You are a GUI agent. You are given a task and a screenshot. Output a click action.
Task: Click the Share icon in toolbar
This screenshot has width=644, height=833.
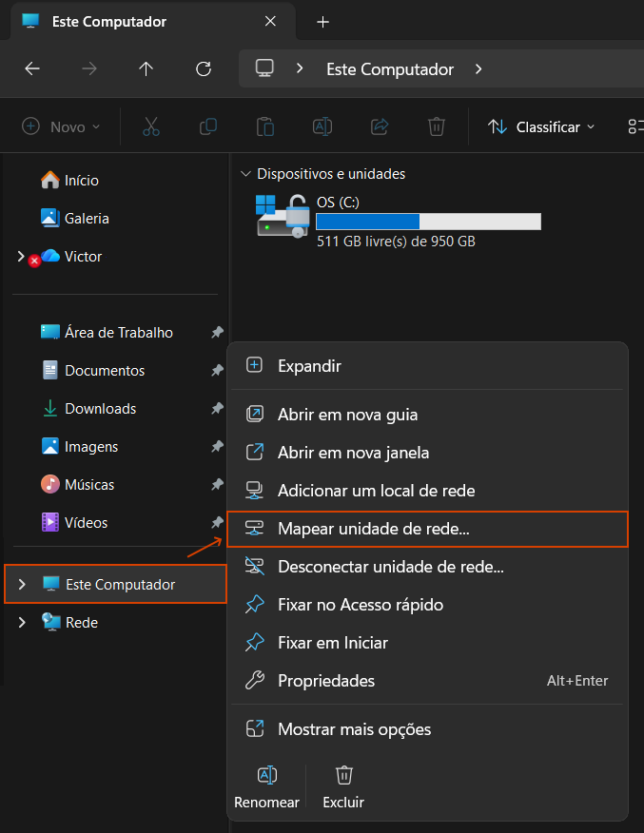[x=380, y=126]
